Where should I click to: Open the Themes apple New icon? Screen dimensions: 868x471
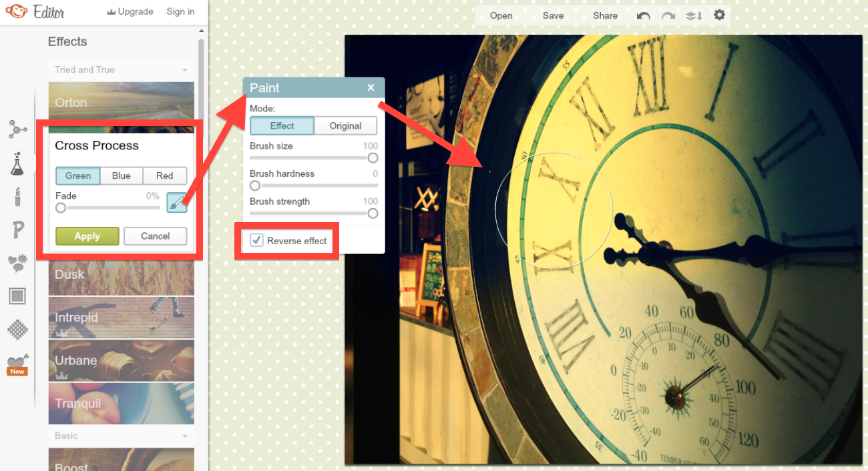tap(17, 364)
